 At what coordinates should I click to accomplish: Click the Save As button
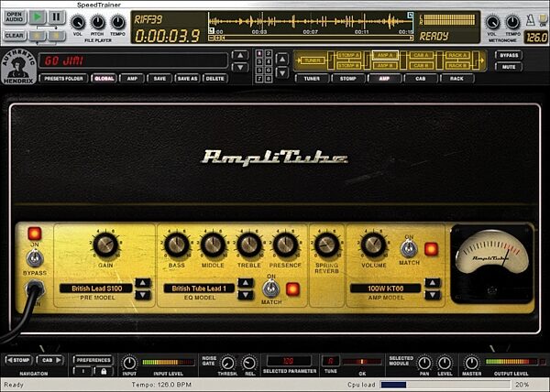click(x=187, y=79)
